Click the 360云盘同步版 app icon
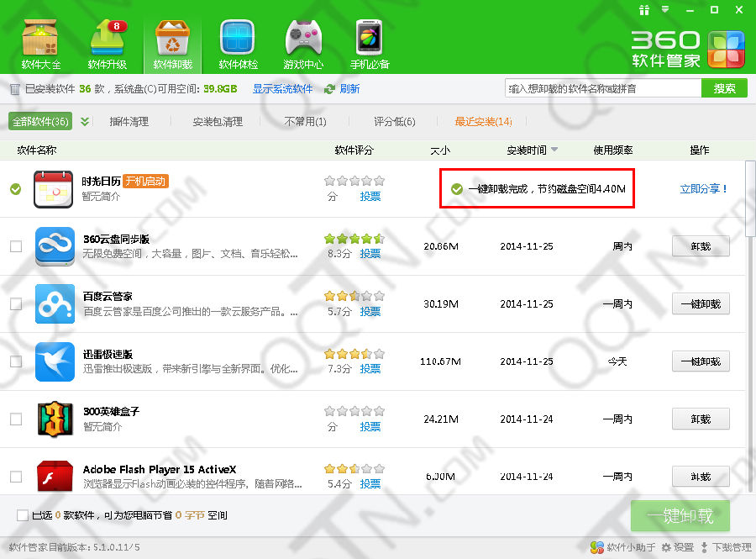Image resolution: width=756 pixels, height=559 pixels. (55, 246)
